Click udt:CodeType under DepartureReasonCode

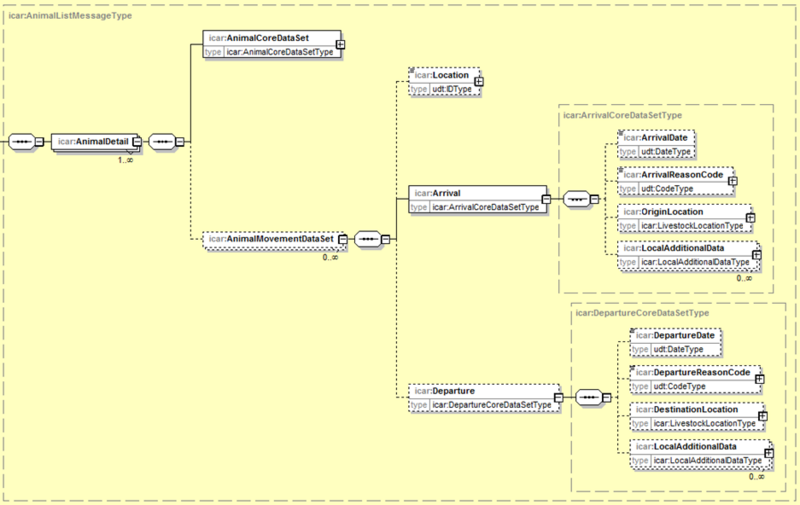coord(679,387)
